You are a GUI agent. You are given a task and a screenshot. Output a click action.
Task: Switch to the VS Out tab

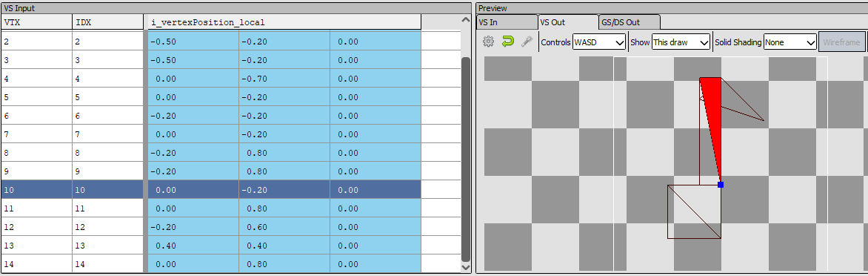567,22
